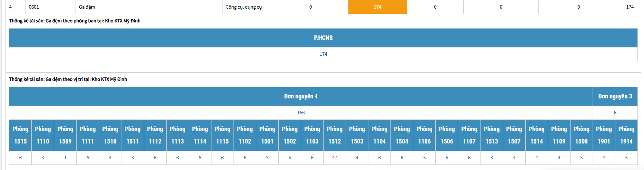Click the count under Phòng 1507

[x=514, y=158]
